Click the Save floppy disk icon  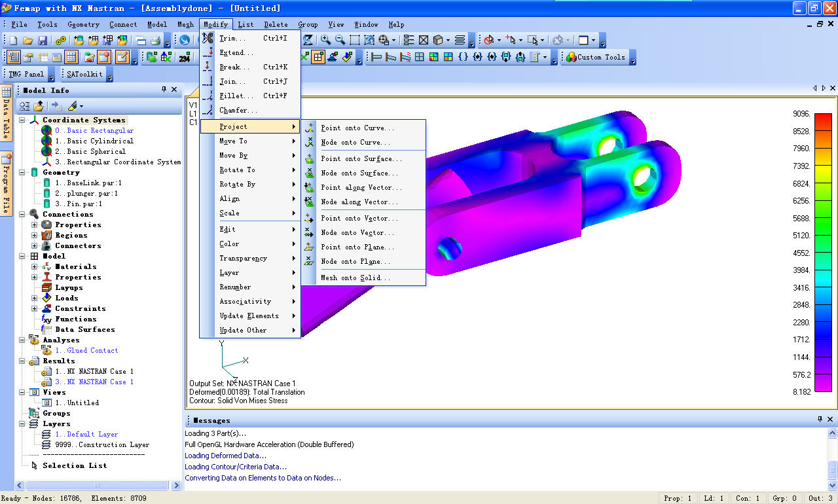[42, 41]
